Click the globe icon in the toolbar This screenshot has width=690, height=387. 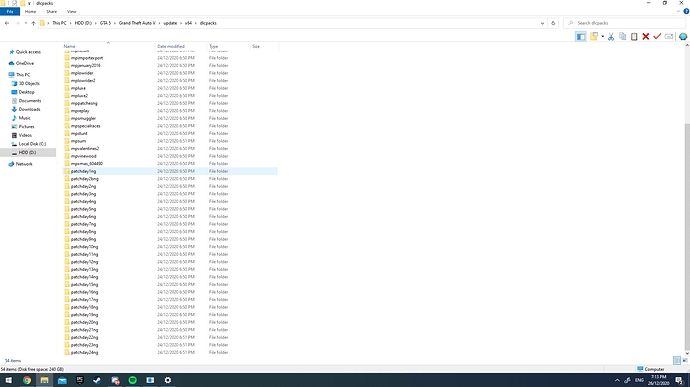click(683, 37)
